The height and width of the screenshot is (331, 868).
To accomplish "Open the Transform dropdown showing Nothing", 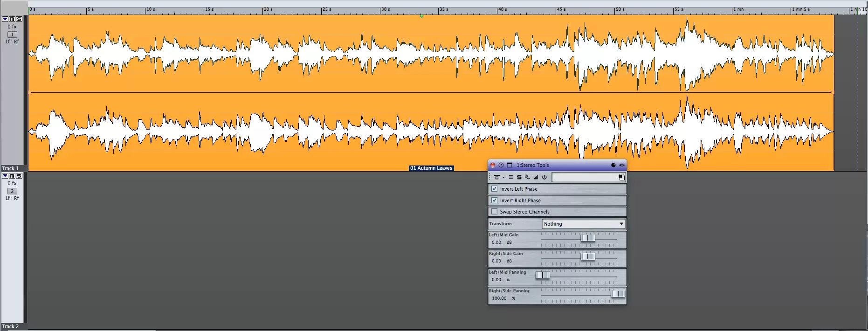I will pyautogui.click(x=583, y=224).
